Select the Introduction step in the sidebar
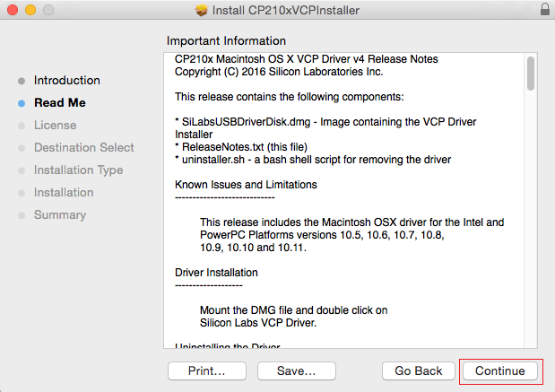The image size is (555, 392). tap(67, 81)
